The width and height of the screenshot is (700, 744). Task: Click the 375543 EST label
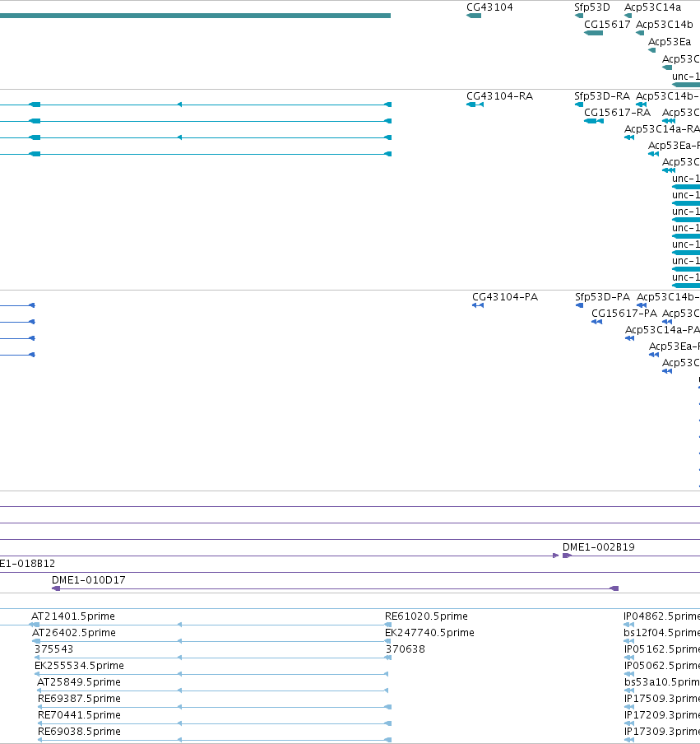pyautogui.click(x=53, y=649)
